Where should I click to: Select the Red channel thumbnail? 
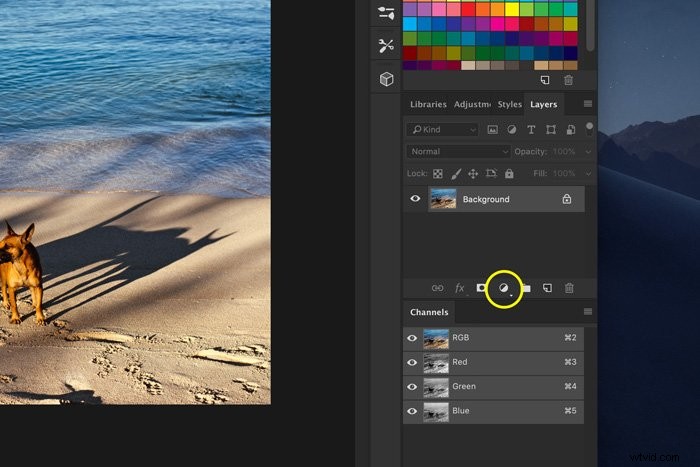pyautogui.click(x=436, y=363)
